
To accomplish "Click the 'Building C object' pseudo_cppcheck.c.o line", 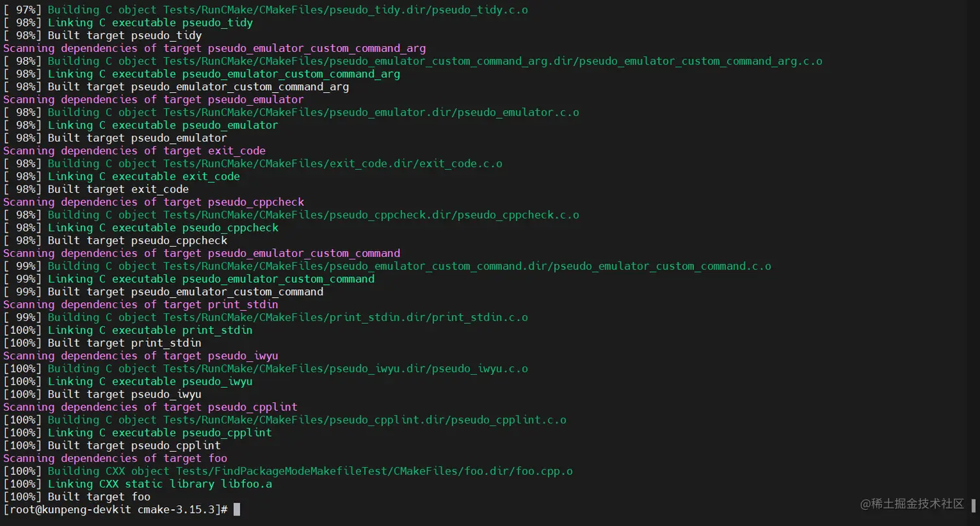I will click(292, 215).
